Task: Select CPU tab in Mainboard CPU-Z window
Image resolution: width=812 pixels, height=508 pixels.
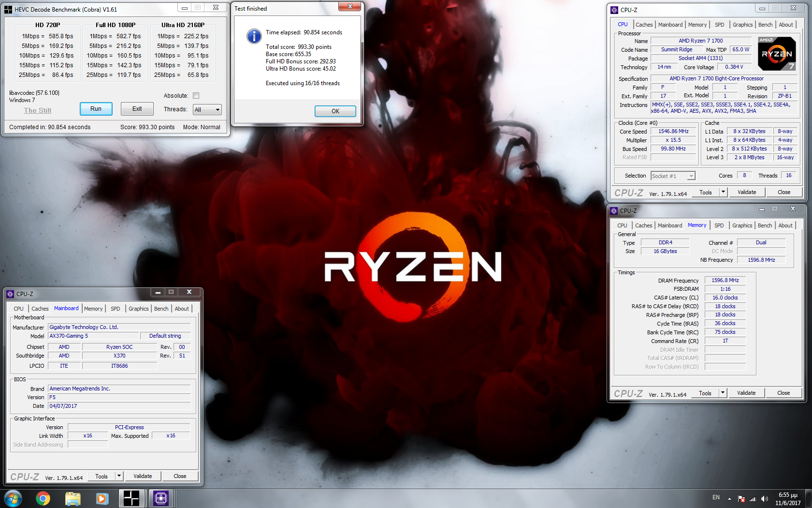Action: click(x=18, y=309)
